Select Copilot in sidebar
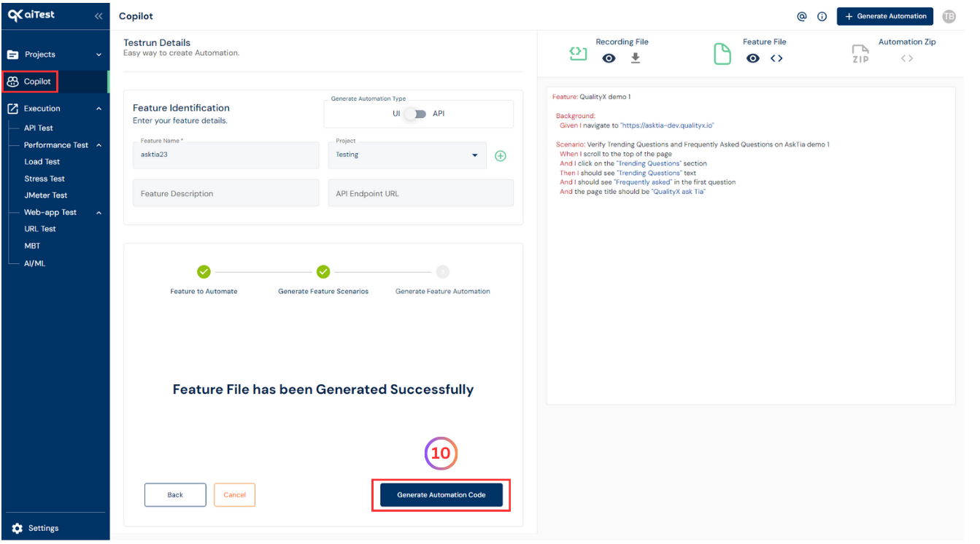Viewport: 980px width, 544px height. 55,82
